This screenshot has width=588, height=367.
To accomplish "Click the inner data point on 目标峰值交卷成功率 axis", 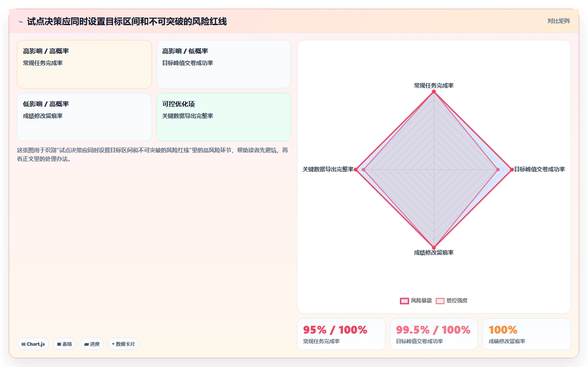I will pos(498,169).
